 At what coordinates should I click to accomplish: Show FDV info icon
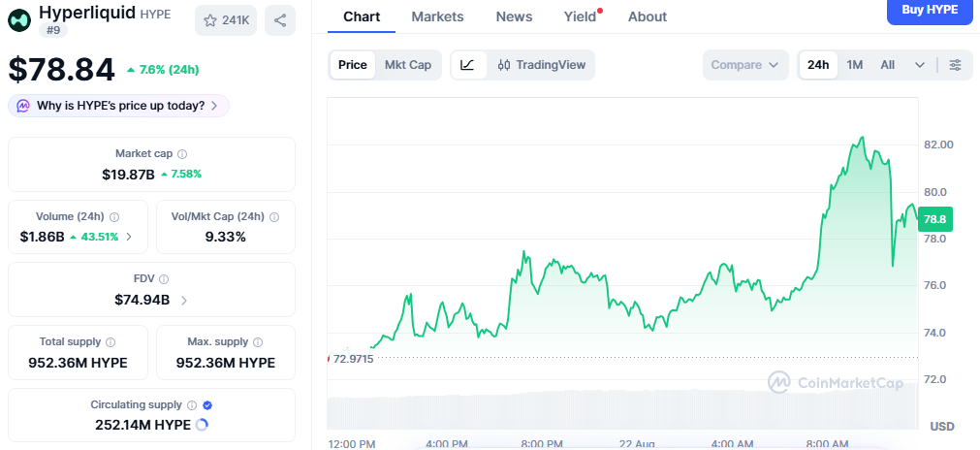tap(164, 279)
